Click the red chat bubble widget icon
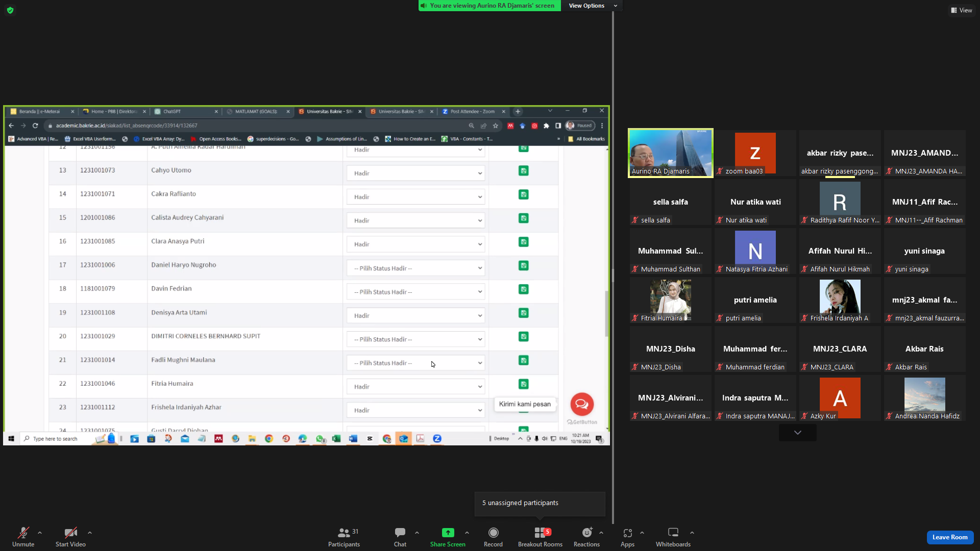980x551 pixels. point(582,405)
